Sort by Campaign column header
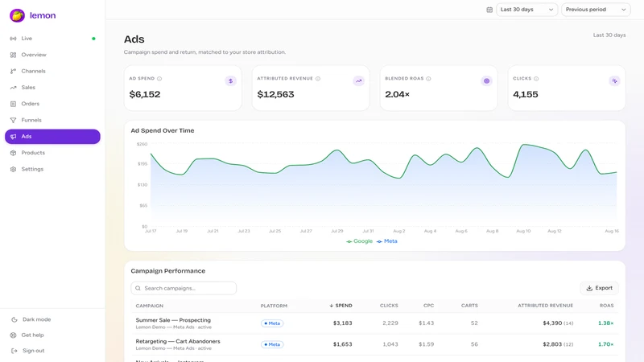This screenshot has height=362, width=644. point(150,306)
